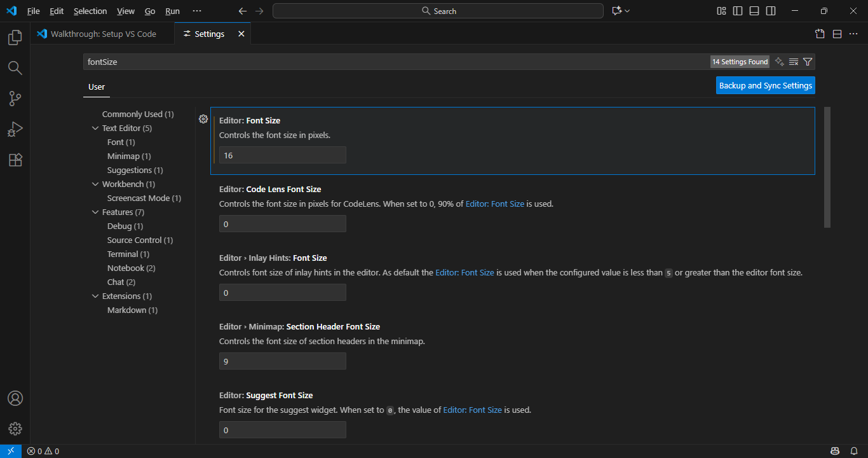Open the Source Control view icon

[x=15, y=99]
